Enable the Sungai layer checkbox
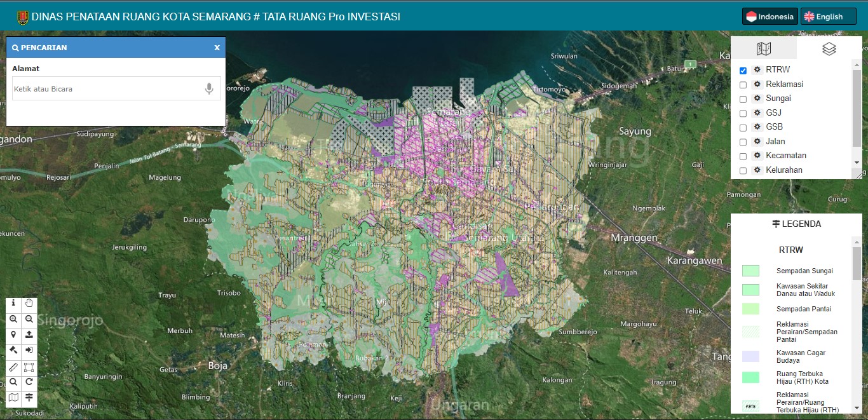Image resolution: width=868 pixels, height=420 pixels. 743,99
